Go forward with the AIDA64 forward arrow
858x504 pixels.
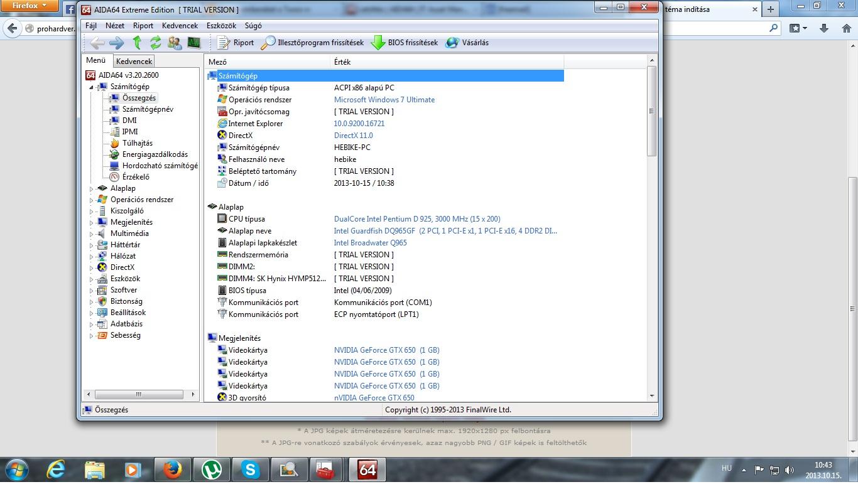(117, 43)
